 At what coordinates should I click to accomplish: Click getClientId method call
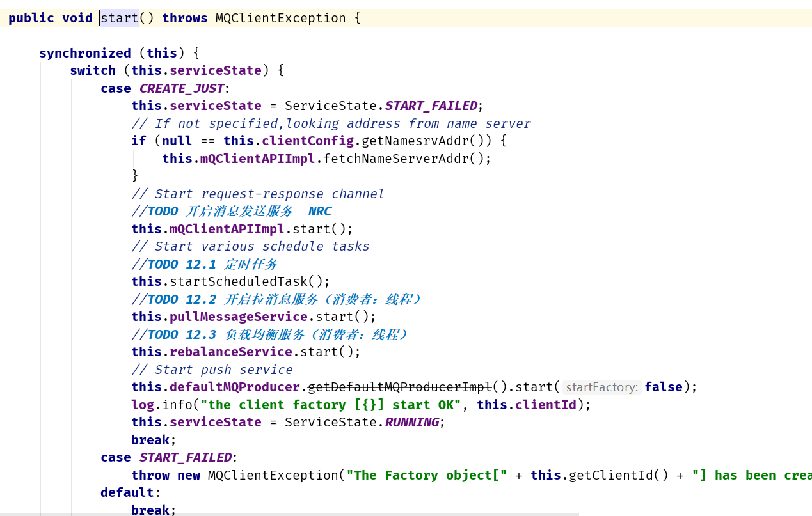pyautogui.click(x=612, y=475)
